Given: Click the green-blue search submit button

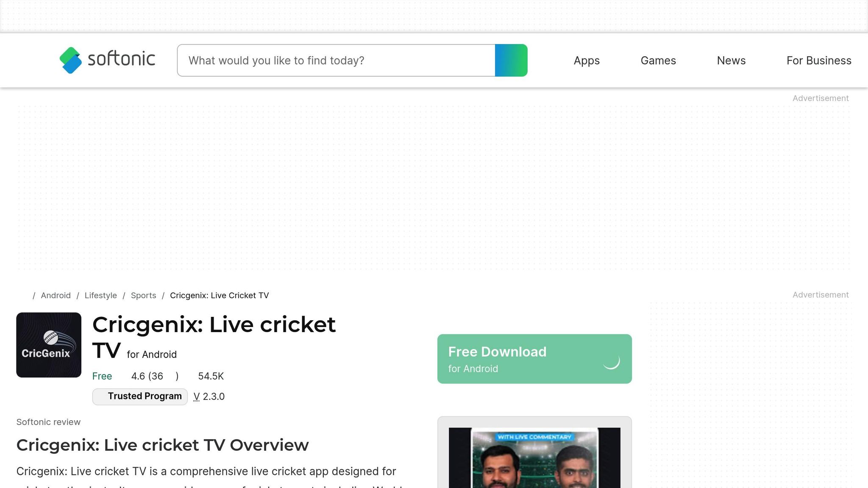Looking at the screenshot, I should (x=511, y=60).
